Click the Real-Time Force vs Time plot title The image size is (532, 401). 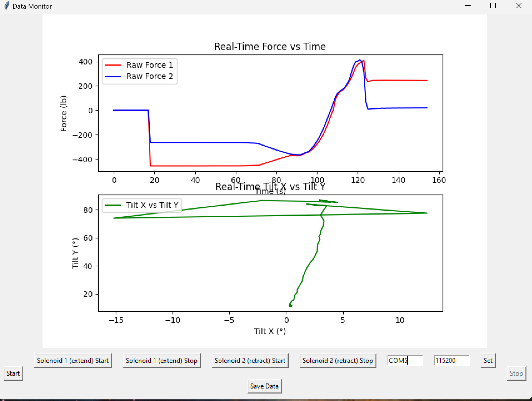[270, 46]
